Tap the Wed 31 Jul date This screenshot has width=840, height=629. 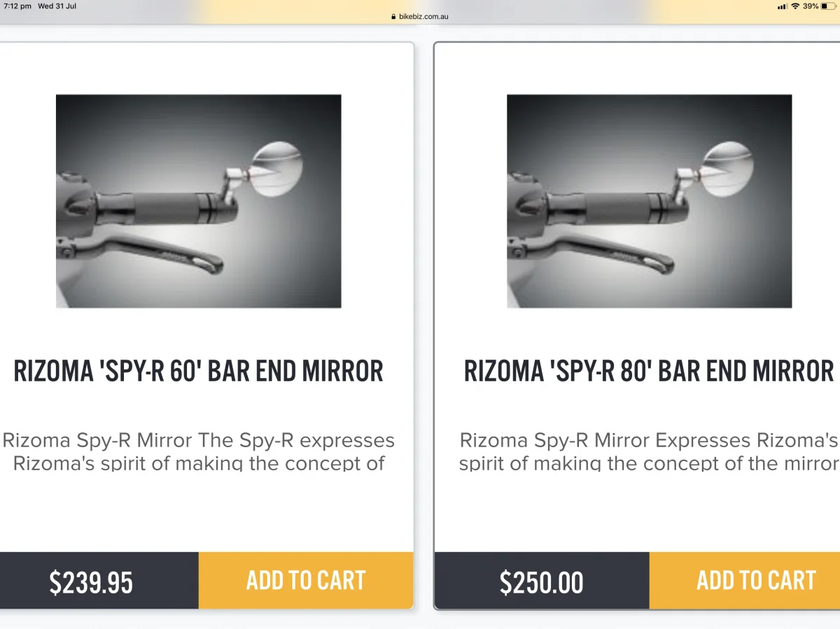point(57,6)
